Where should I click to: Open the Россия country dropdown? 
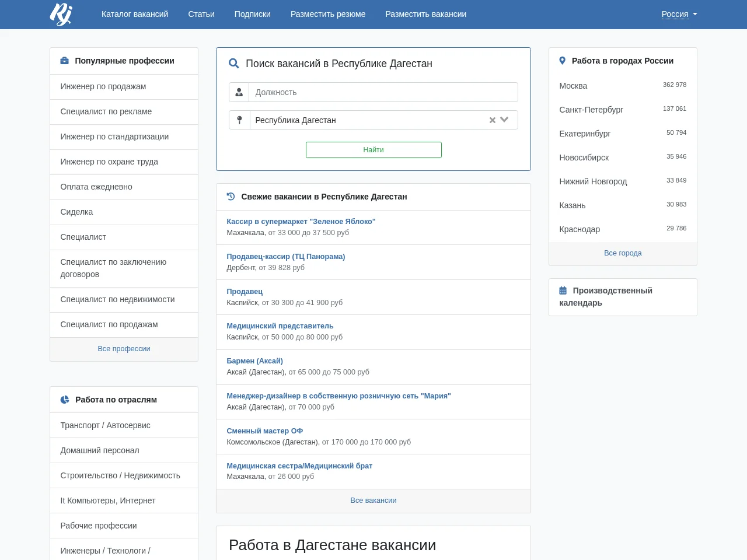(x=679, y=14)
